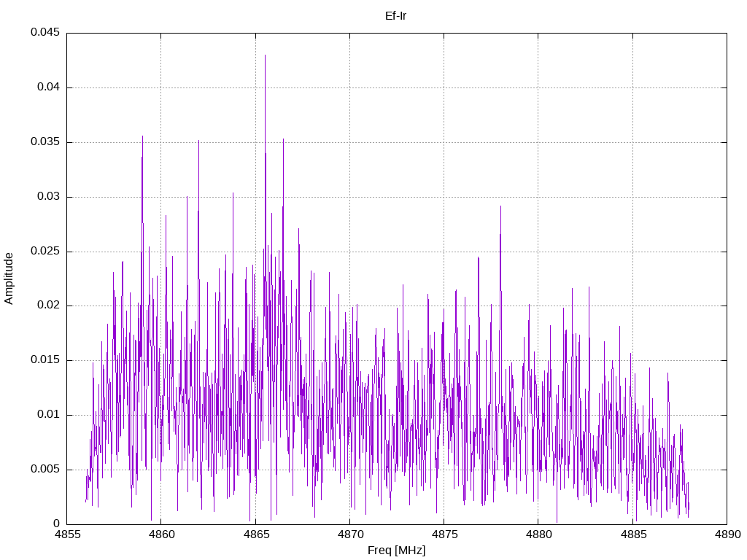
Task: Click the peak near 4859 MHz
Action: 142,136
